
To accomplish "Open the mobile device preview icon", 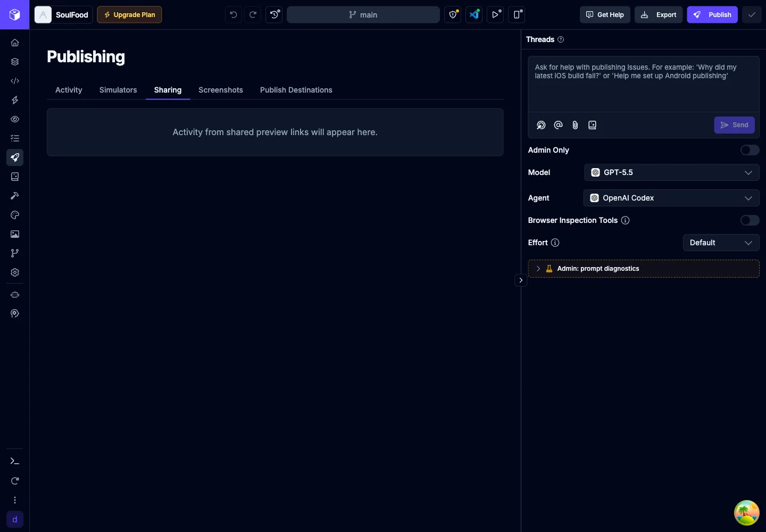I will [517, 15].
